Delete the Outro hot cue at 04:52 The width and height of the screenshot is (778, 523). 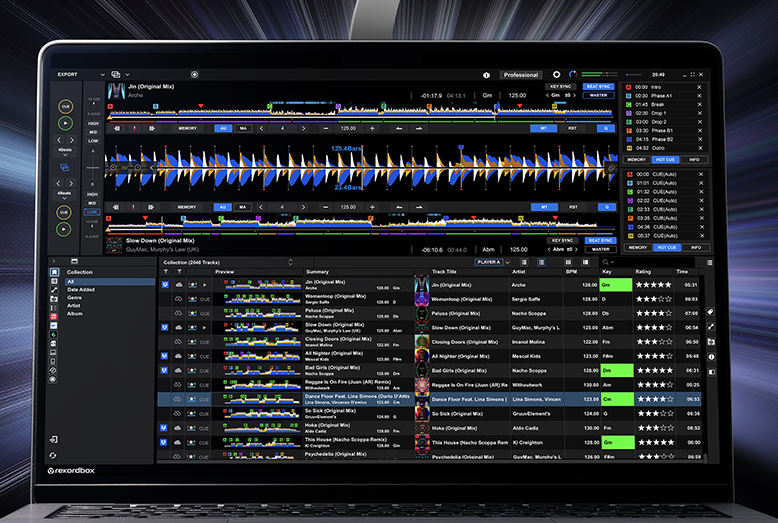[x=700, y=148]
